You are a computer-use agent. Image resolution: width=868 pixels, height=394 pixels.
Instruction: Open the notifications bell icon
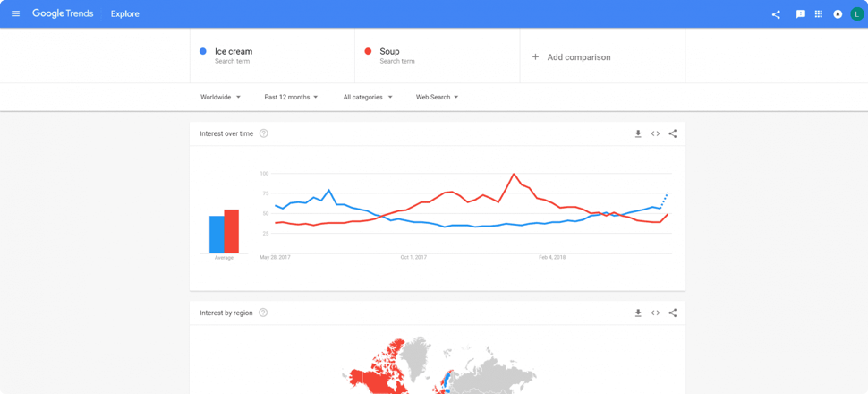point(838,14)
